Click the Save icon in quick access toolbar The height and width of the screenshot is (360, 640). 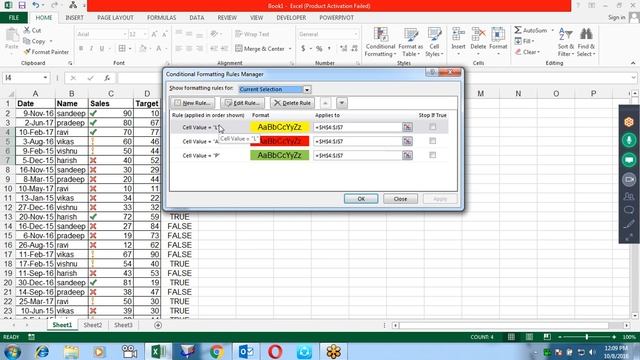coord(22,5)
